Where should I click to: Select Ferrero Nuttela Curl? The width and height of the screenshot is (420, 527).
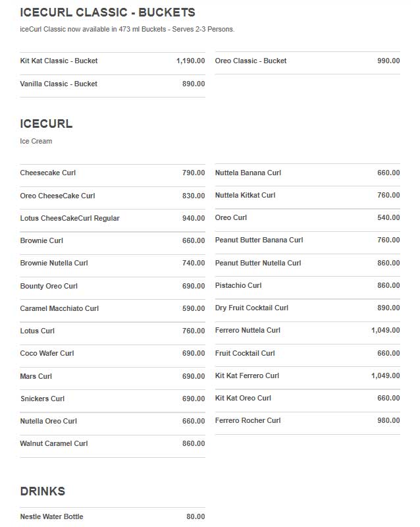point(307,331)
